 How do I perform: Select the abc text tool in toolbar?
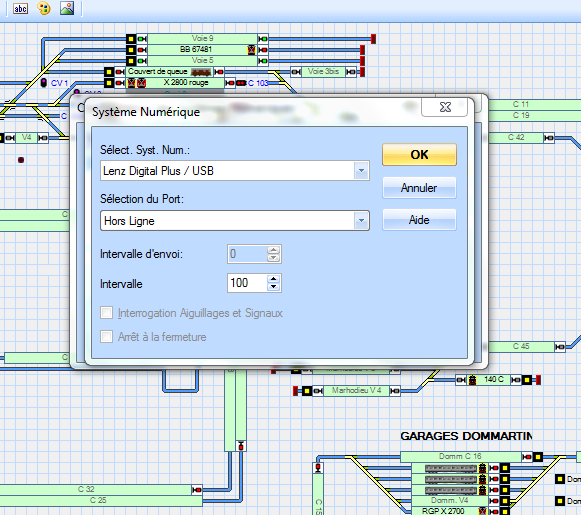pyautogui.click(x=20, y=8)
